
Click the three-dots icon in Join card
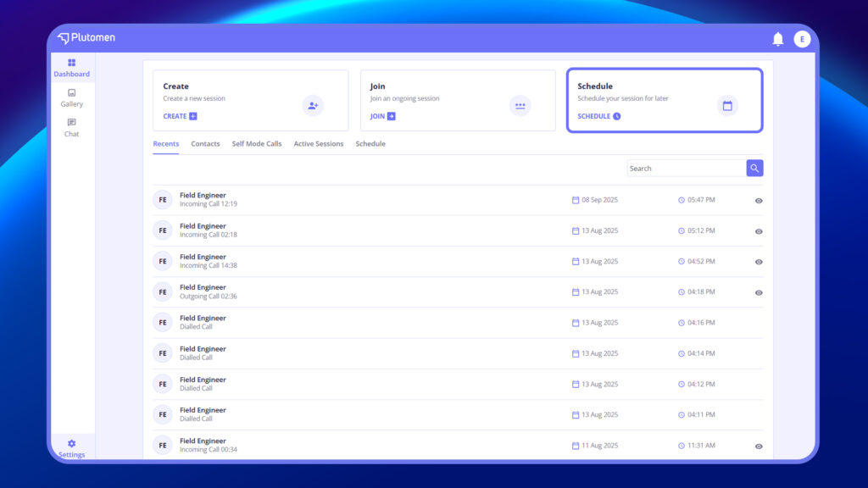click(x=520, y=106)
